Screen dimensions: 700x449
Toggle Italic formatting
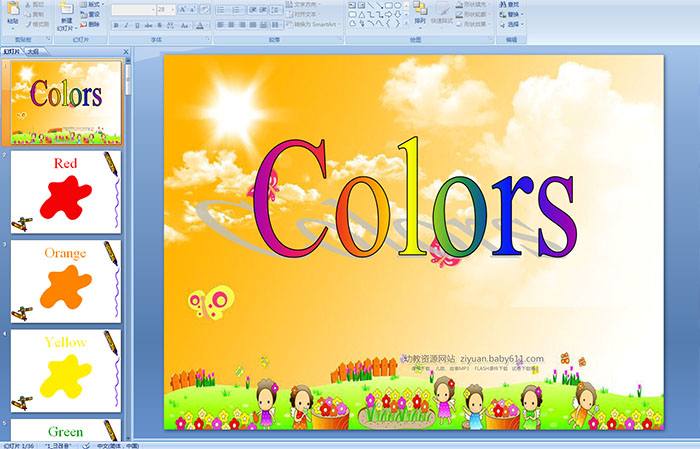(x=126, y=25)
